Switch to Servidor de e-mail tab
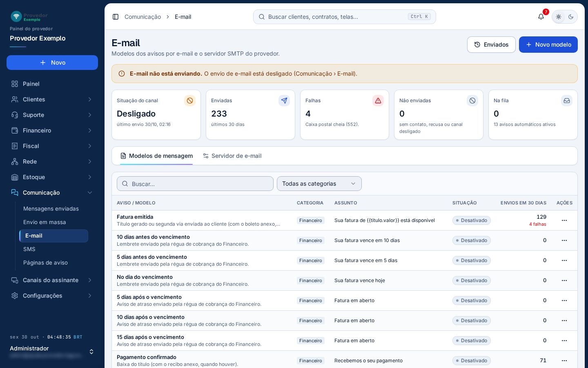588x368 pixels. (232, 156)
